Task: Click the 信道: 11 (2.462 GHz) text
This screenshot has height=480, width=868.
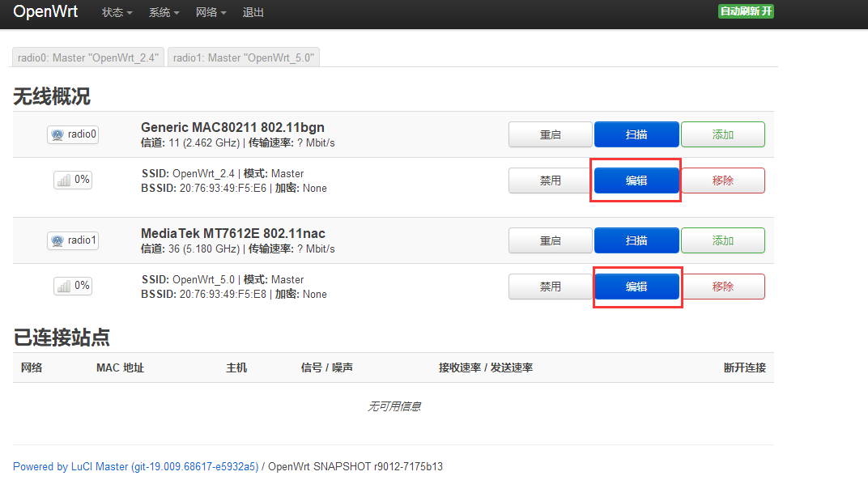Action: click(189, 142)
